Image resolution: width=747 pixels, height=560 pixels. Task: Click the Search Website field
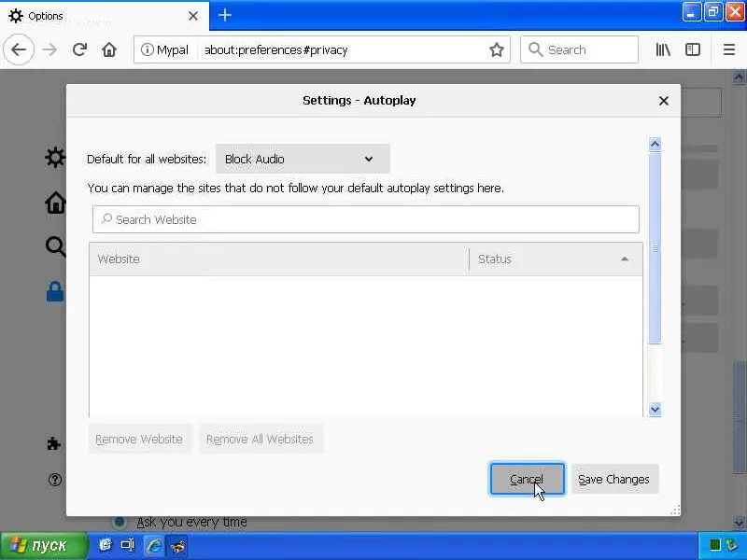click(x=366, y=219)
